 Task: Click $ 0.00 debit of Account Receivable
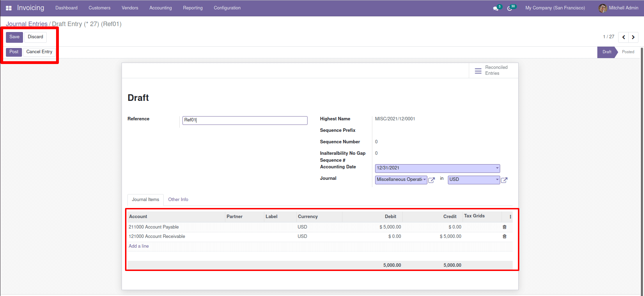point(395,237)
